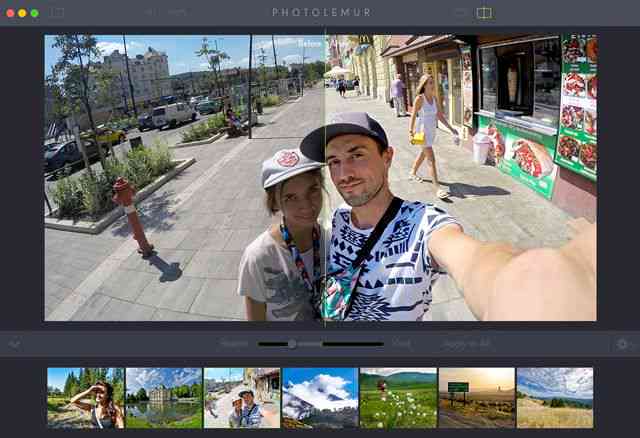Select the golden field cloudy sky thumbnail

point(555,398)
